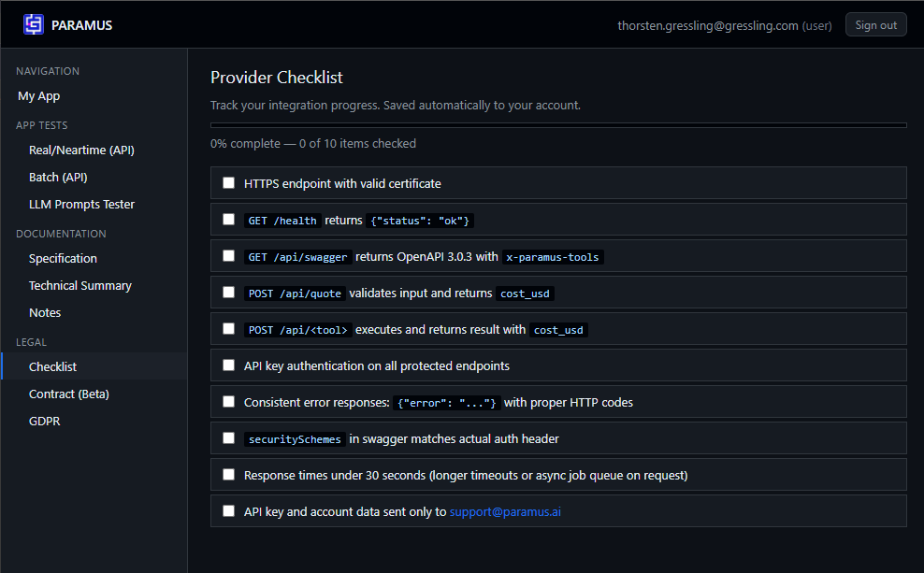Click the checklist progress bar
Image resolution: width=924 pixels, height=573 pixels.
pos(558,125)
